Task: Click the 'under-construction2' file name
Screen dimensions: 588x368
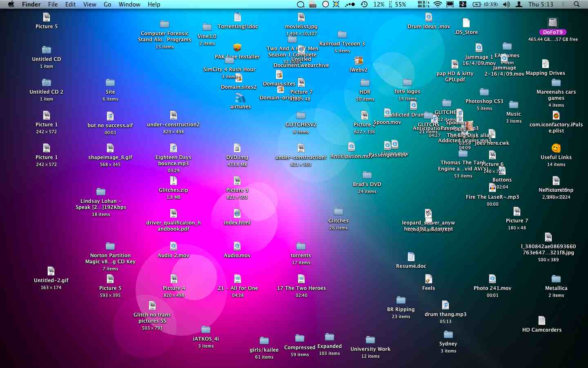Action: pos(174,125)
